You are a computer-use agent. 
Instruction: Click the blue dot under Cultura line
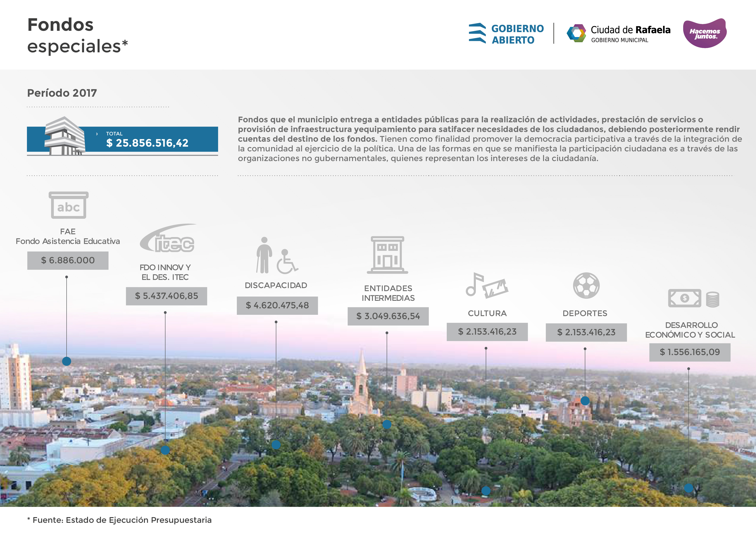(486, 491)
